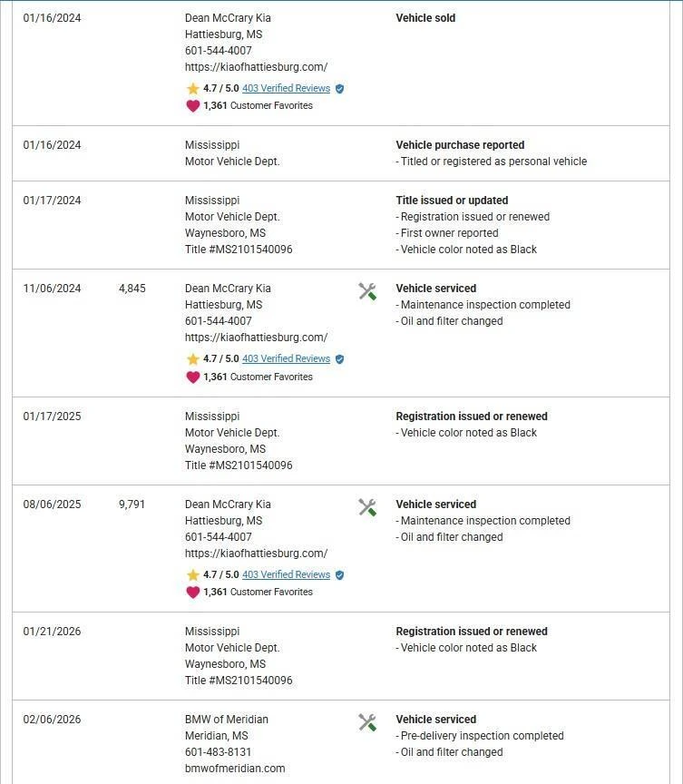Click the verified shield icon in the 08/06/2025 entry
The image size is (683, 784).
coord(339,574)
